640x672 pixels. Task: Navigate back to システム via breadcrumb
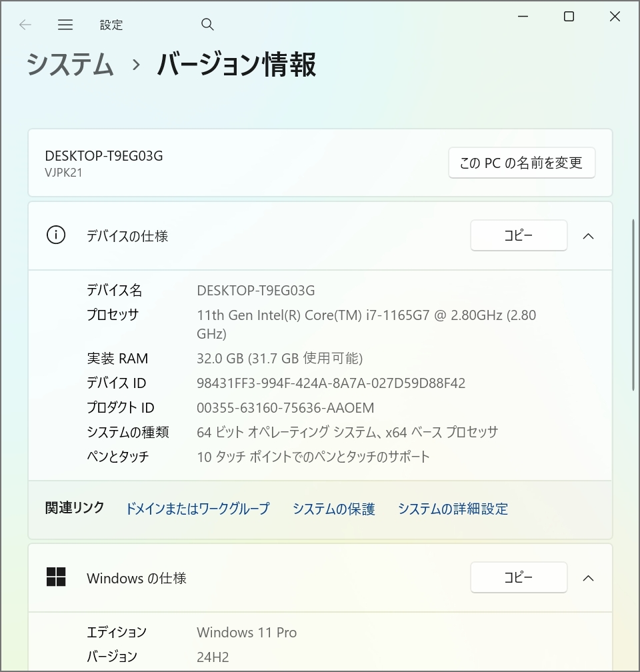pos(69,65)
